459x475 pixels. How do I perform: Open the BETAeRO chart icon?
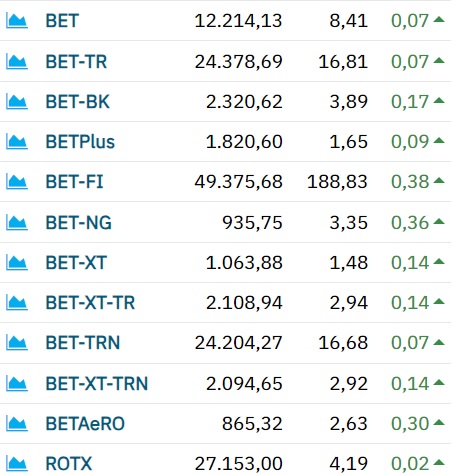(17, 424)
